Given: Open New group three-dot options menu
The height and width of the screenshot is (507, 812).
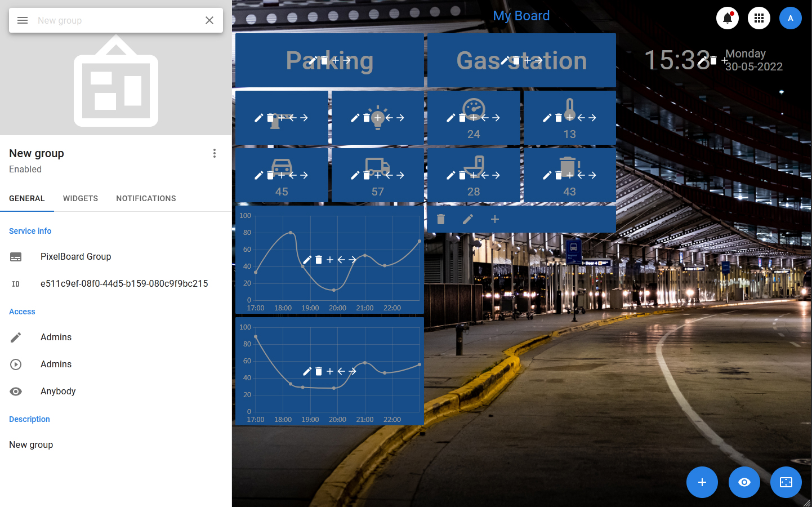Looking at the screenshot, I should pyautogui.click(x=215, y=153).
